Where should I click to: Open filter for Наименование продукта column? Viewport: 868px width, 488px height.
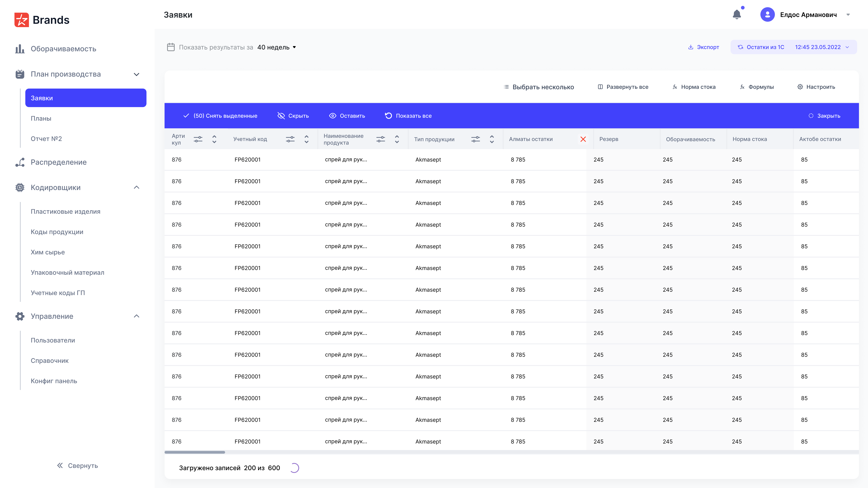(380, 139)
